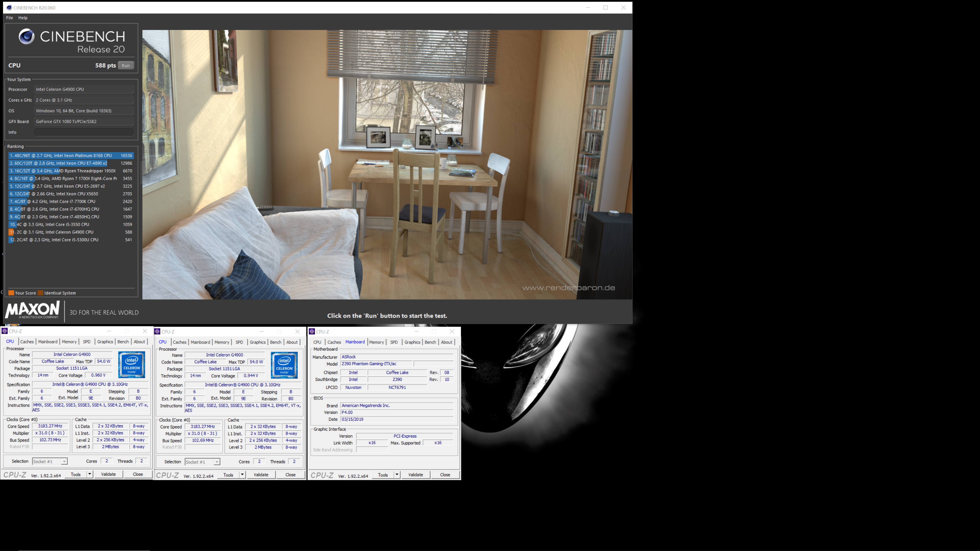
Task: Click the MAXON logo at bottom left
Action: [x=32, y=310]
